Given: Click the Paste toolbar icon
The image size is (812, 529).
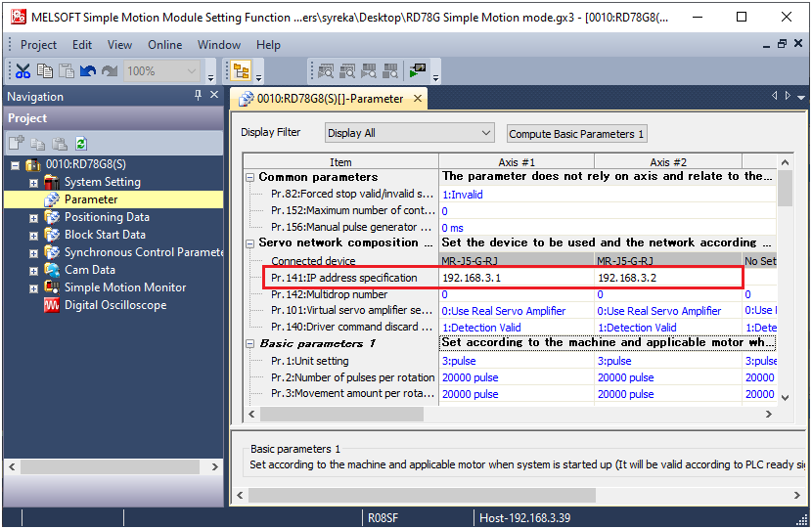Looking at the screenshot, I should click(x=67, y=71).
